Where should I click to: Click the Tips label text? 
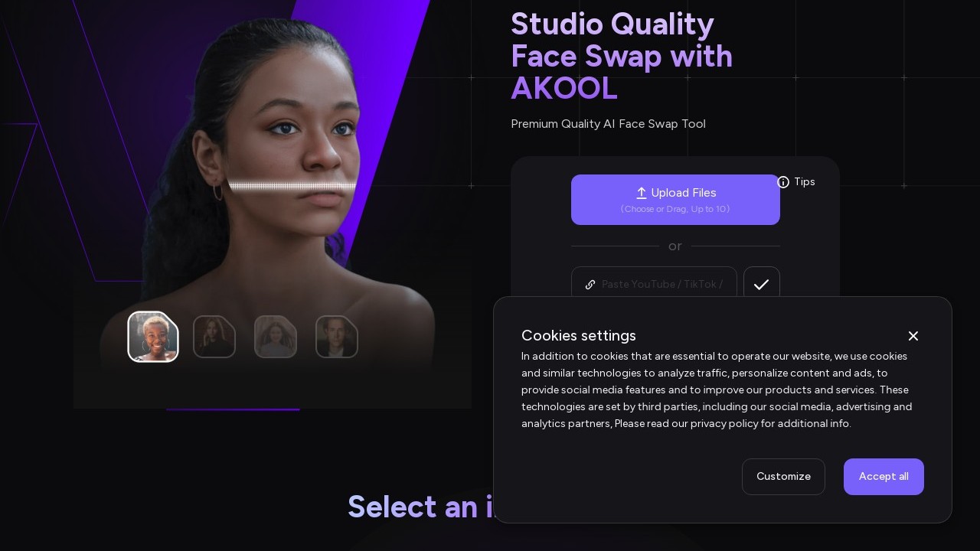point(805,182)
